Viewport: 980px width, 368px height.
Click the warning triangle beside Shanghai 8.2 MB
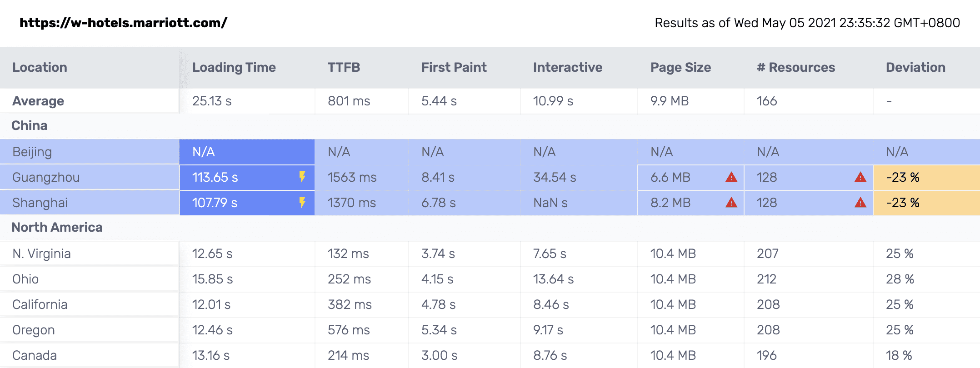click(x=731, y=203)
